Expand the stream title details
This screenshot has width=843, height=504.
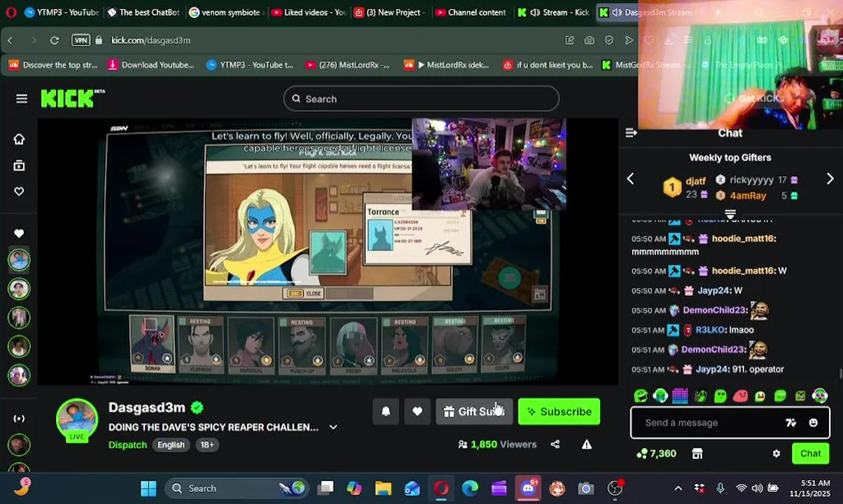click(x=333, y=427)
